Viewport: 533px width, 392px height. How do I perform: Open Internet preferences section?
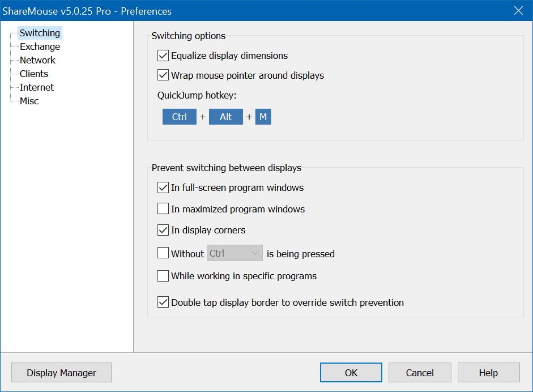click(x=36, y=87)
